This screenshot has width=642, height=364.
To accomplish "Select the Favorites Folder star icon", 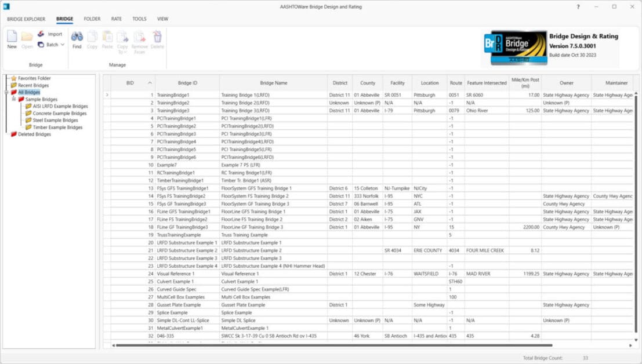I will tap(13, 78).
